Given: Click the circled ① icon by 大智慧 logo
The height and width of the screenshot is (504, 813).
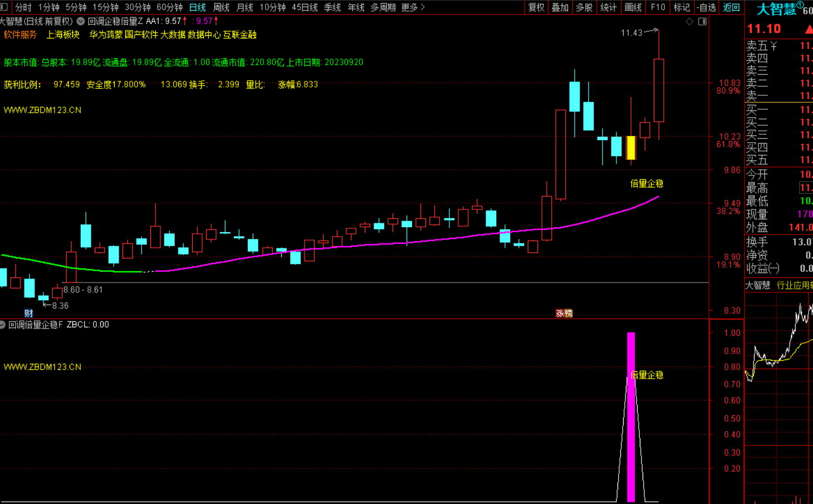Looking at the screenshot, I should 800,5.
